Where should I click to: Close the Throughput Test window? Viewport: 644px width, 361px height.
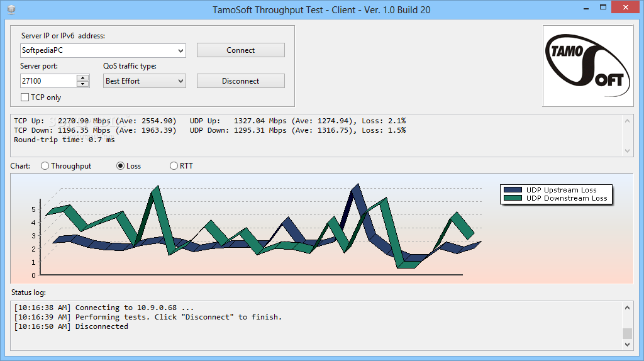626,8
